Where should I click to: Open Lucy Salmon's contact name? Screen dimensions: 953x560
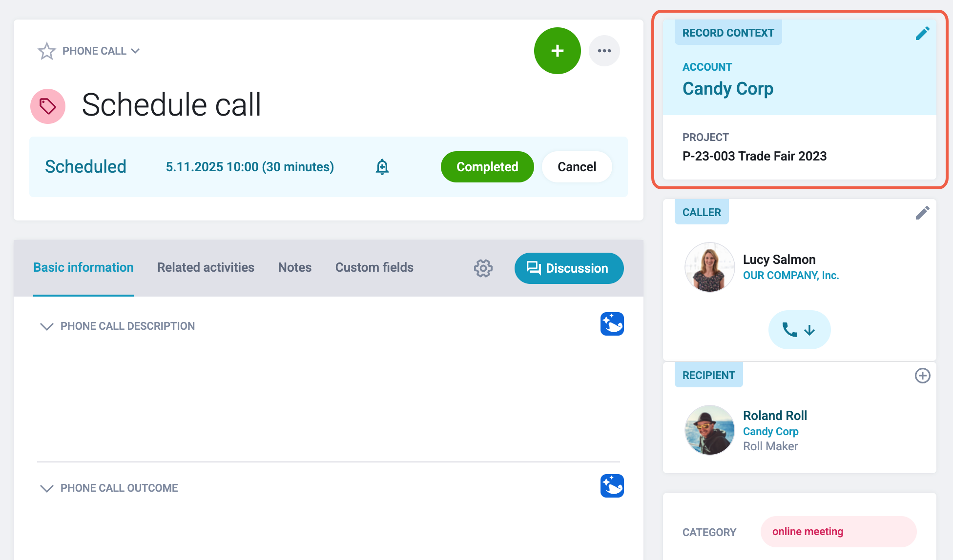pyautogui.click(x=779, y=260)
